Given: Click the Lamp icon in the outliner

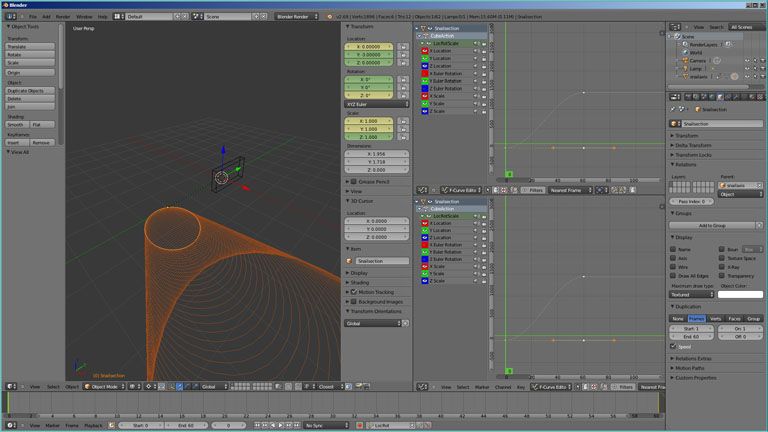Looking at the screenshot, I should click(x=685, y=68).
